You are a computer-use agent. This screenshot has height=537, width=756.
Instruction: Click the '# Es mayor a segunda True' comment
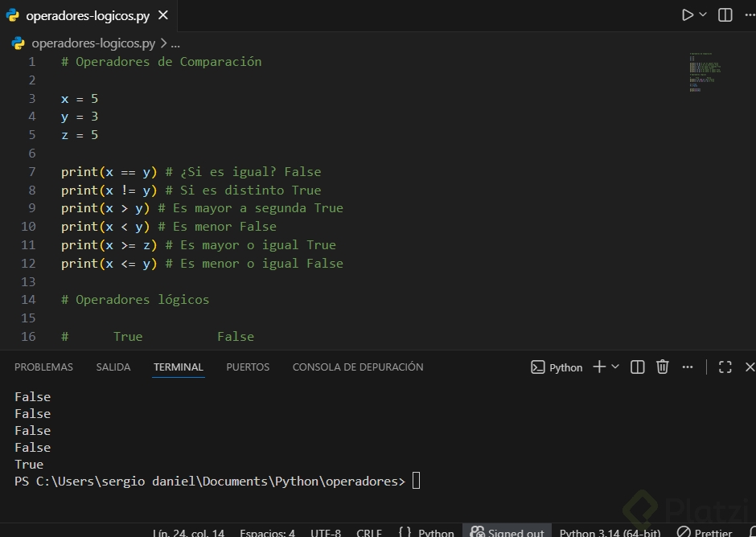click(x=251, y=208)
